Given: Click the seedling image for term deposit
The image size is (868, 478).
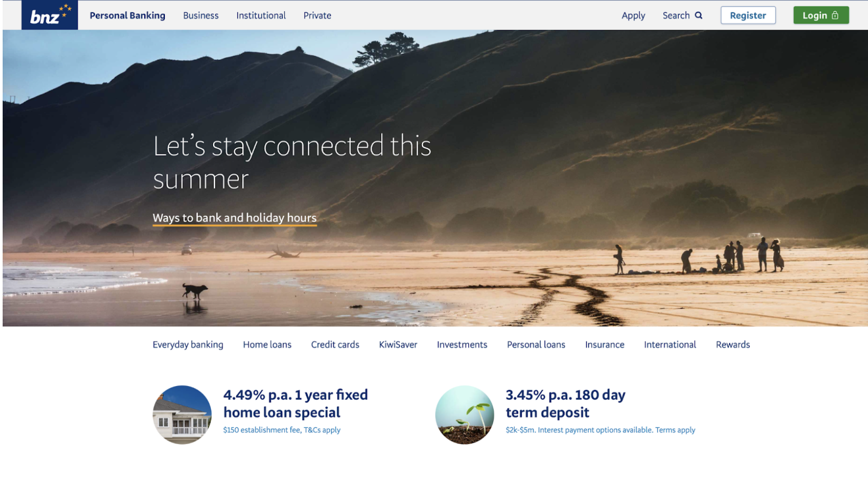Looking at the screenshot, I should click(x=465, y=415).
